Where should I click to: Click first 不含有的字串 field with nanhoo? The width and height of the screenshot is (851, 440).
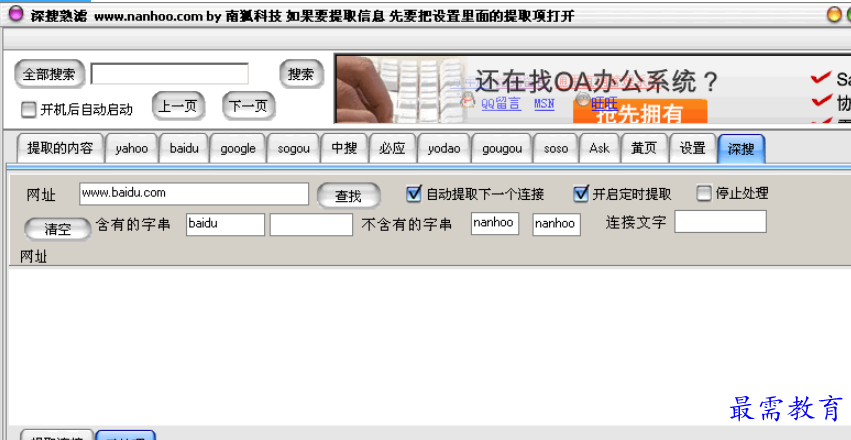[495, 224]
